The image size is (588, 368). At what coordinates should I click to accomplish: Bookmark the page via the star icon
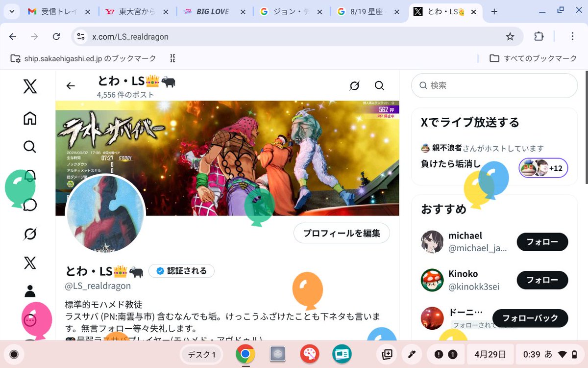pyautogui.click(x=510, y=36)
